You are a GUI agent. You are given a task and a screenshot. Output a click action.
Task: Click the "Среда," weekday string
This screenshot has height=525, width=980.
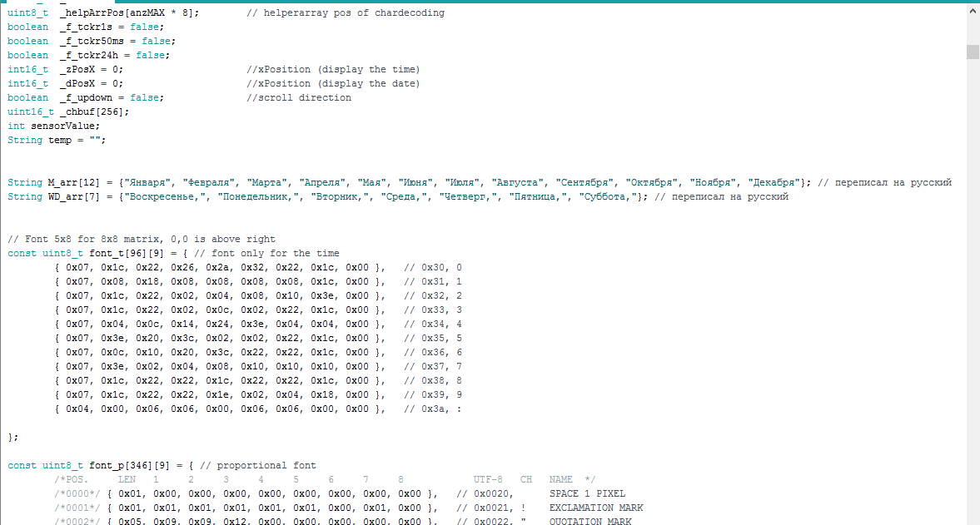pos(404,197)
